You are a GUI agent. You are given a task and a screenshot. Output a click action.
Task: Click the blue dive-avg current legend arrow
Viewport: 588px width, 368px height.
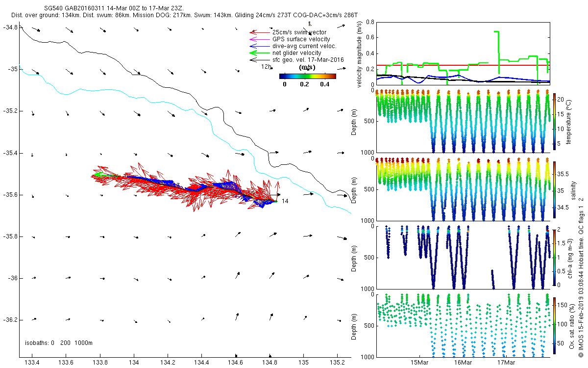click(261, 46)
